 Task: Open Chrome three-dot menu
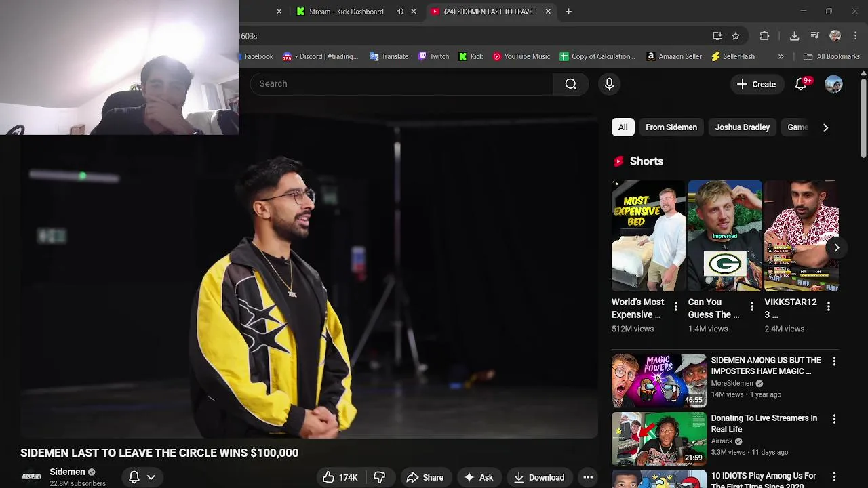pyautogui.click(x=856, y=36)
